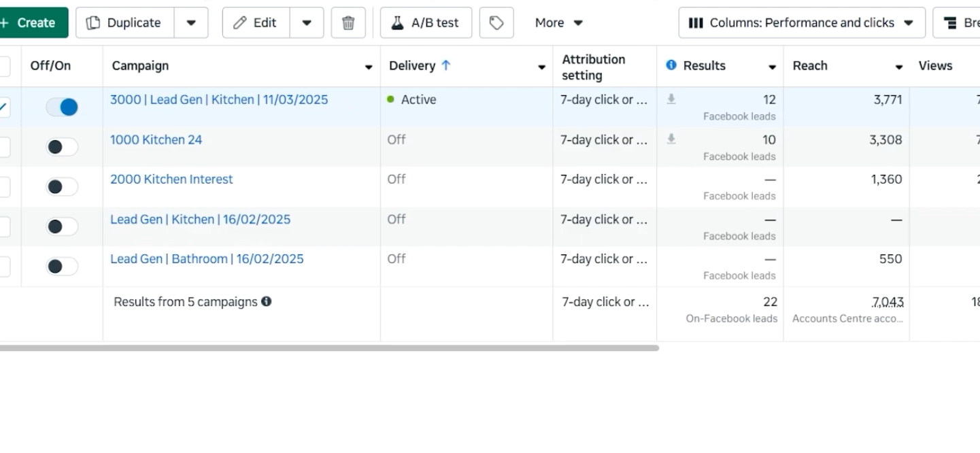Enable the Lead Gen Bathroom campaign toggle

(62, 266)
